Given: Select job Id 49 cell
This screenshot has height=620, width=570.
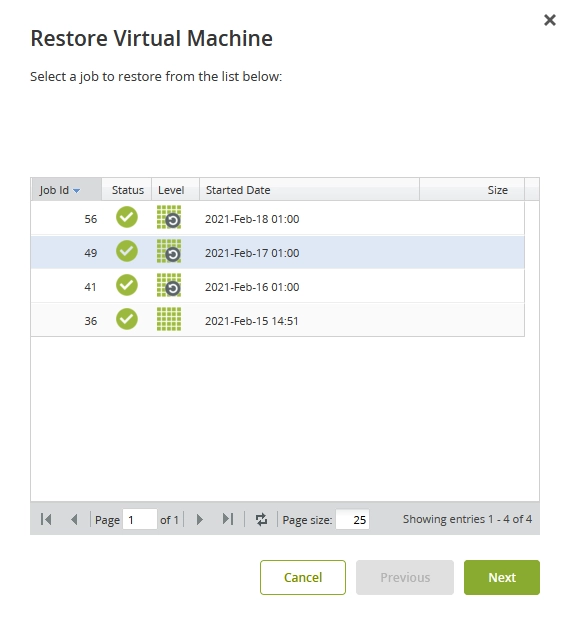Looking at the screenshot, I should pos(91,253).
